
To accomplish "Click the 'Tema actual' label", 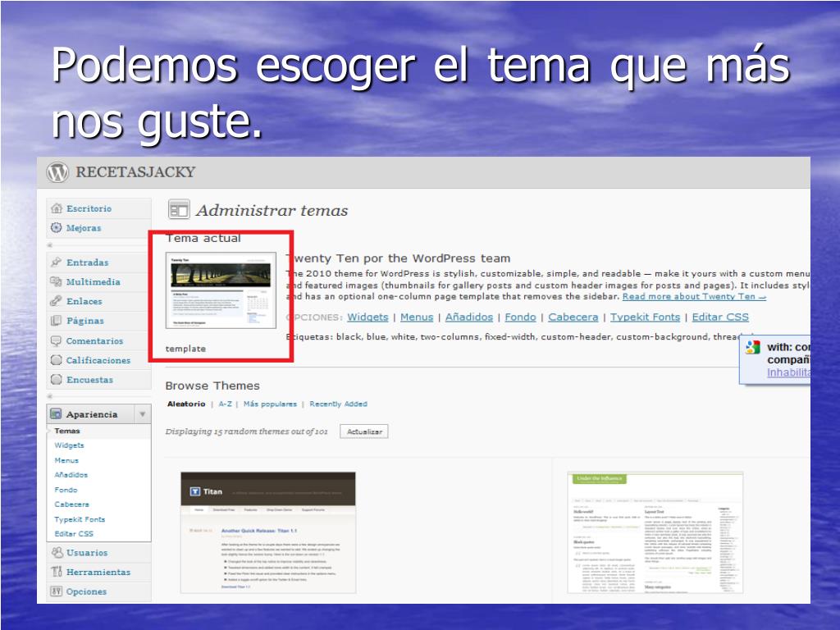I will [x=203, y=239].
